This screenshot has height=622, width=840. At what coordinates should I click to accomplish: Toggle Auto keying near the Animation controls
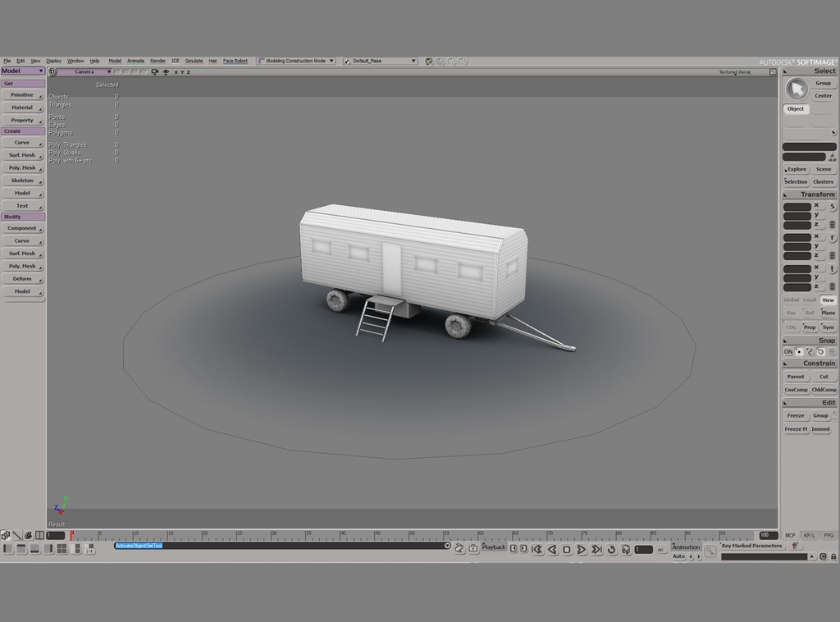pos(678,556)
